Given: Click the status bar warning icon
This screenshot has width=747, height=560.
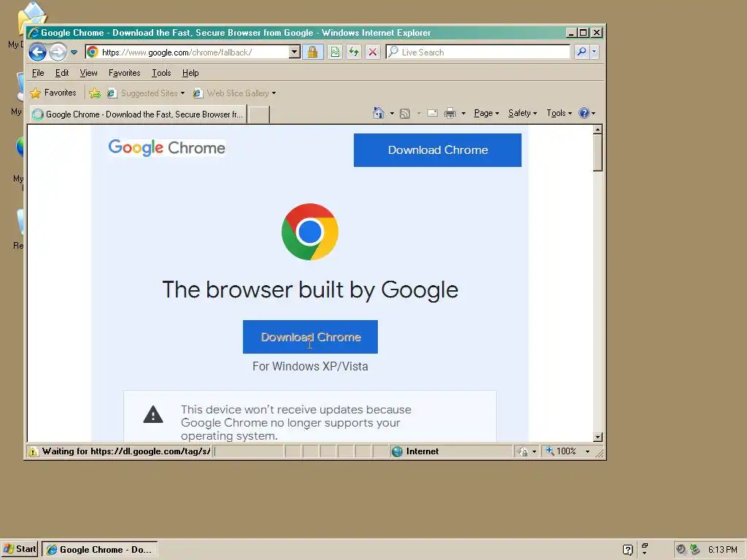Looking at the screenshot, I should click(33, 451).
